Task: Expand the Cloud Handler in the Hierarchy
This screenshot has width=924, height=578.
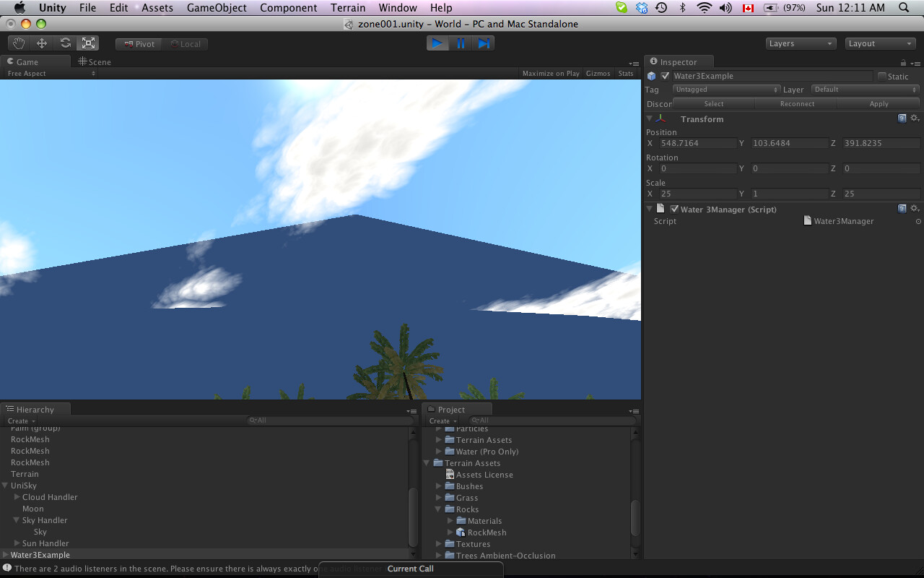Action: click(x=17, y=496)
